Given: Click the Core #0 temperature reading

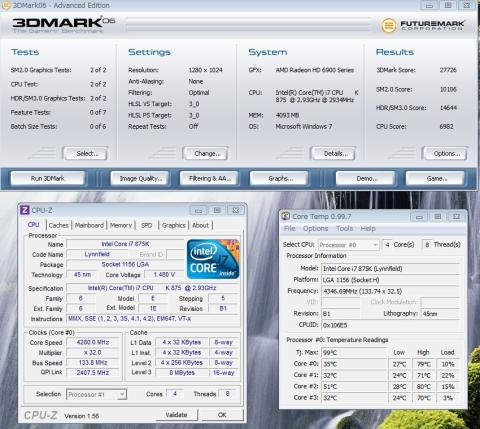Looking at the screenshot, I should point(354,364).
